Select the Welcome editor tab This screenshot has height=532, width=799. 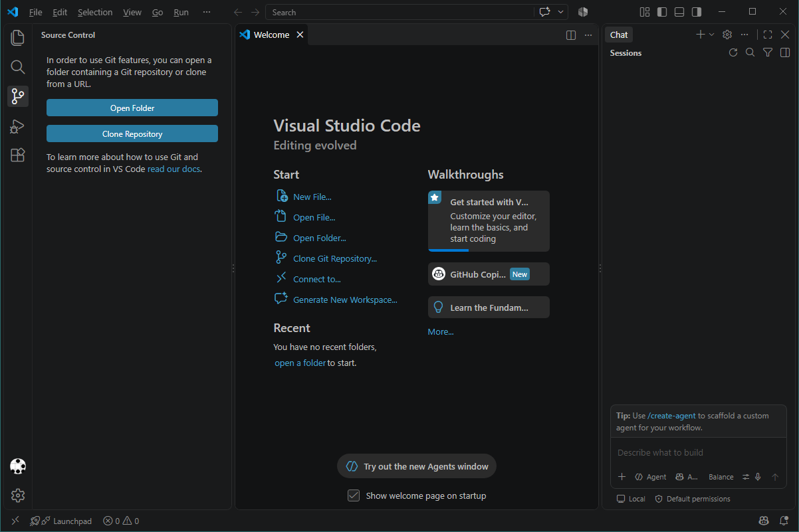pos(272,35)
